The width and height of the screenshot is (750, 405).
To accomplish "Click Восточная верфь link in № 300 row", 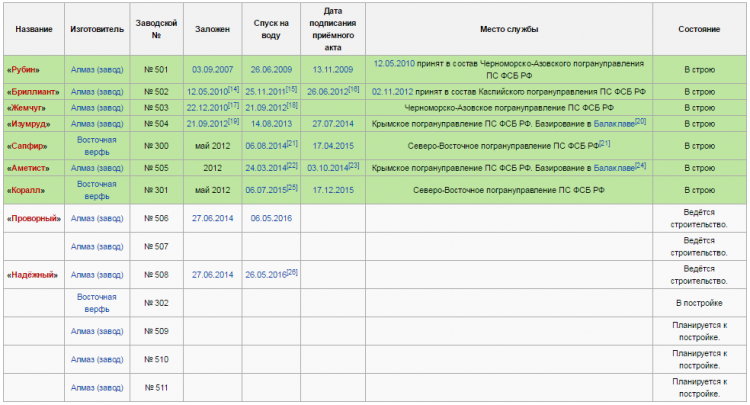I will tap(97, 145).
